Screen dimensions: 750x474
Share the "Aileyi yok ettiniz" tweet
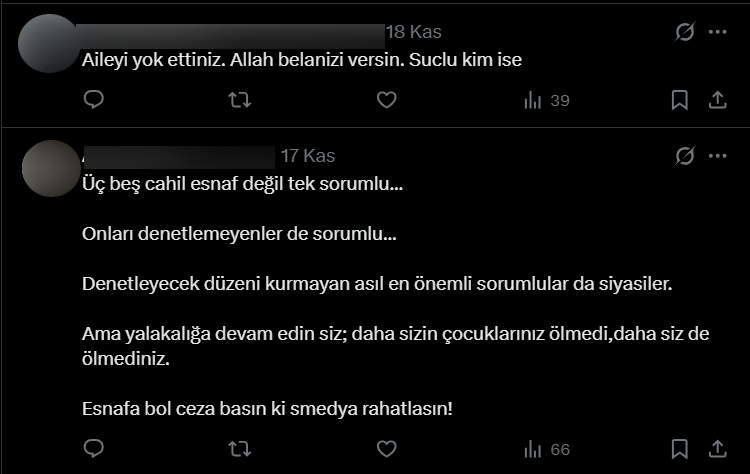(717, 100)
